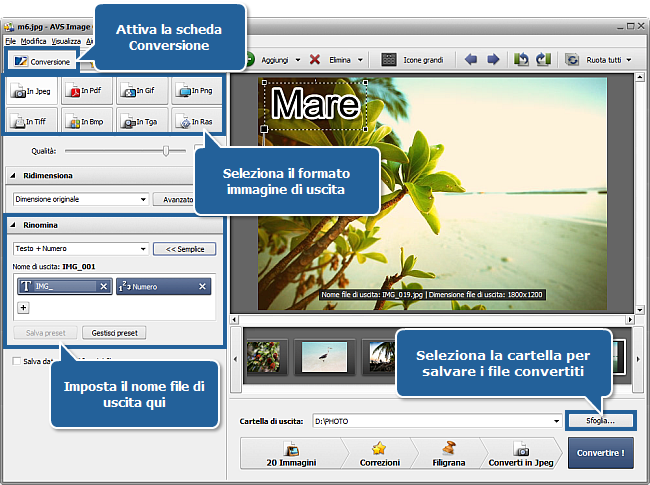
Task: Click the Sfoglia... browse button
Action: 601,421
